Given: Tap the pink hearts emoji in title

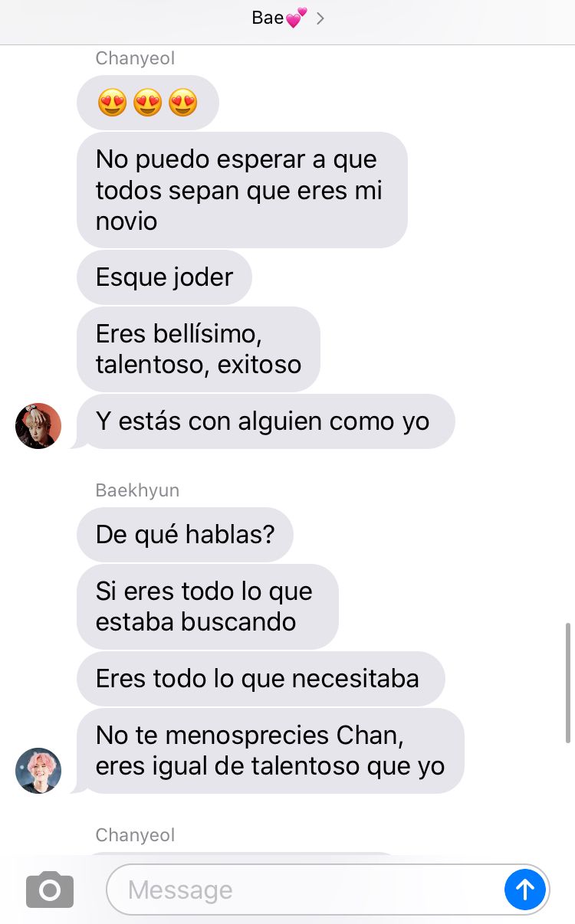Looking at the screenshot, I should tap(296, 18).
